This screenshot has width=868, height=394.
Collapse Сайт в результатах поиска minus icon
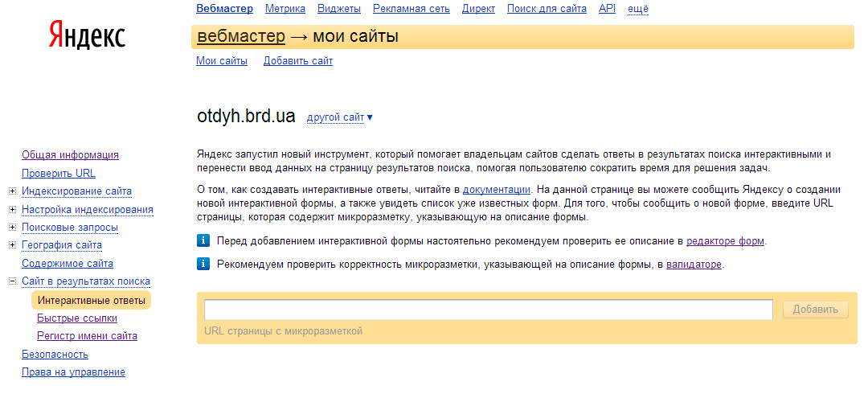point(12,281)
